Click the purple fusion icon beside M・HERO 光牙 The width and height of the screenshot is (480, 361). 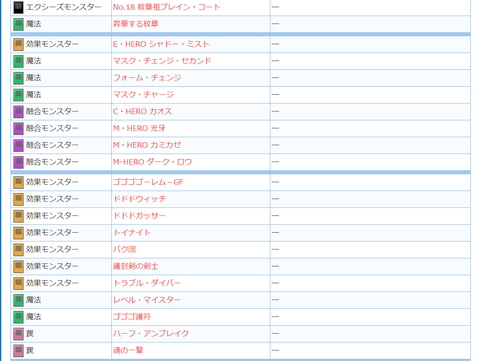coord(18,128)
